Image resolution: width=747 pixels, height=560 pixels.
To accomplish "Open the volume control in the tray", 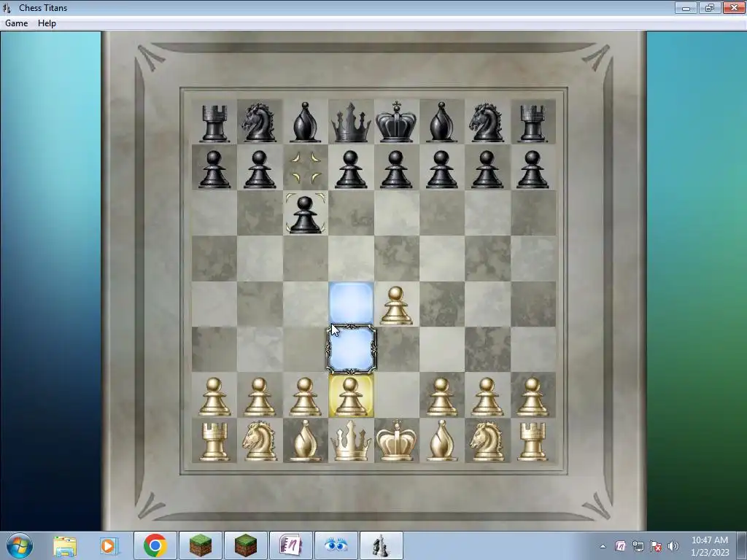I will 673,546.
